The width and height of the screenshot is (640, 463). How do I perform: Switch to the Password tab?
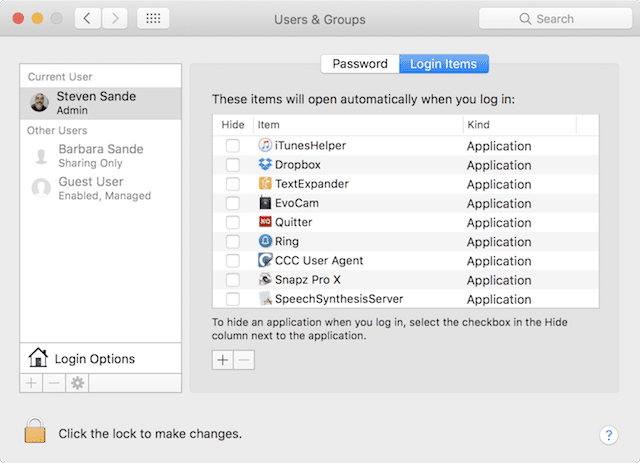[x=359, y=64]
